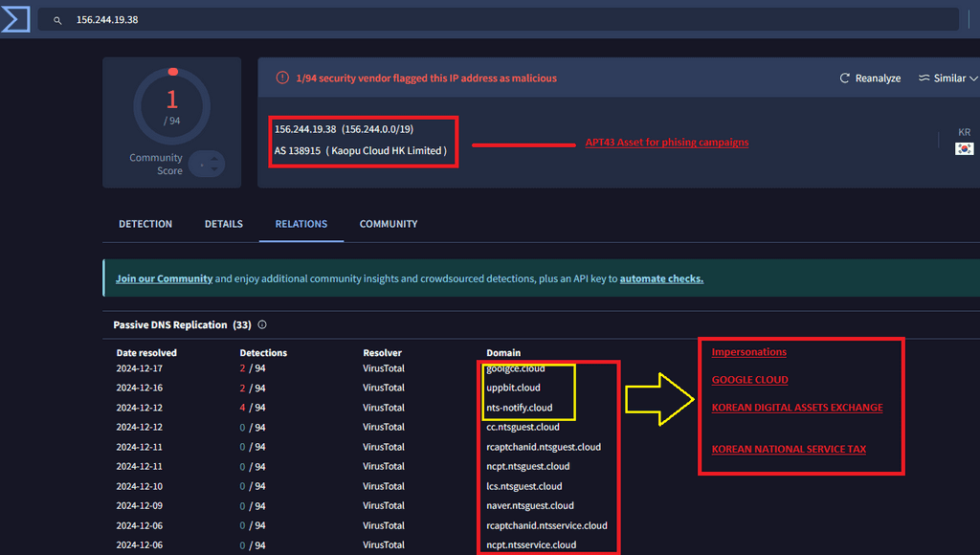Select the IP text 156.244.19.38 (156.244.0.0/19)
The height and width of the screenshot is (555, 980).
[344, 129]
